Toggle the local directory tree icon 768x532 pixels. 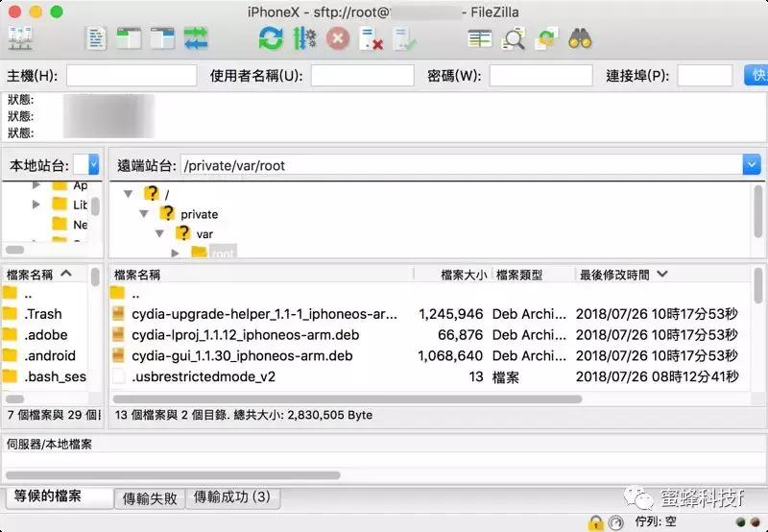[129, 38]
